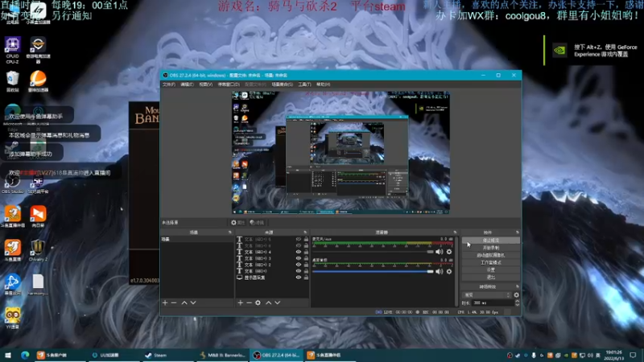Hide the 文本 (GDI+) 4 source

pos(299,252)
